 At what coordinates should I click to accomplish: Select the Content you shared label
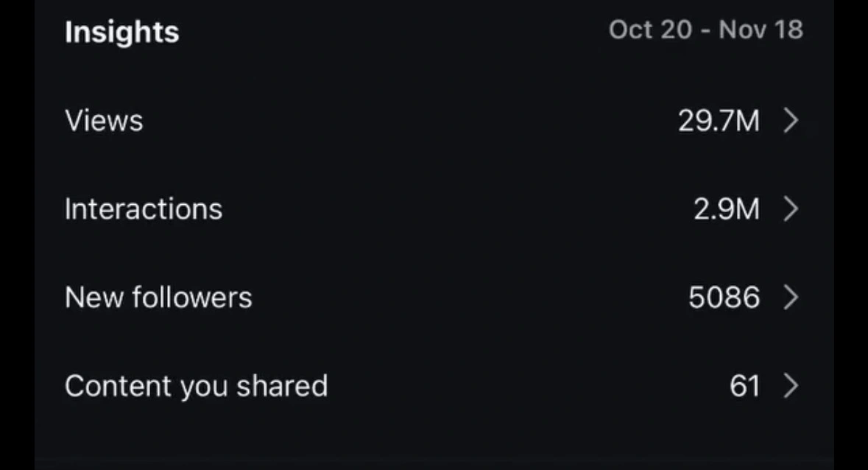196,386
